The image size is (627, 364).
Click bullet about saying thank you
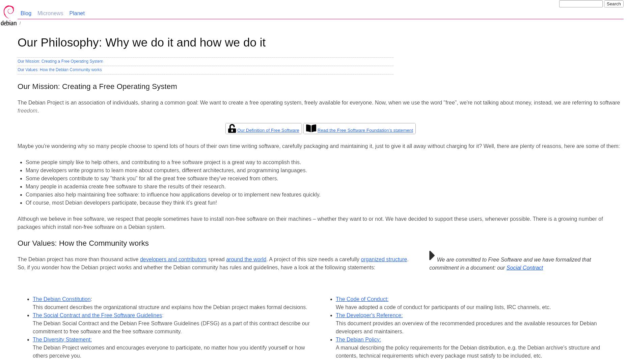152,179
